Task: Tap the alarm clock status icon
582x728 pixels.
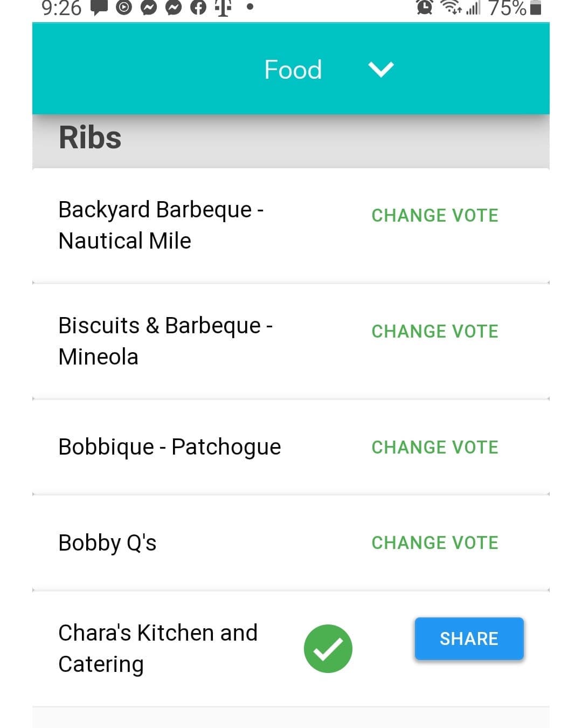Action: (425, 7)
